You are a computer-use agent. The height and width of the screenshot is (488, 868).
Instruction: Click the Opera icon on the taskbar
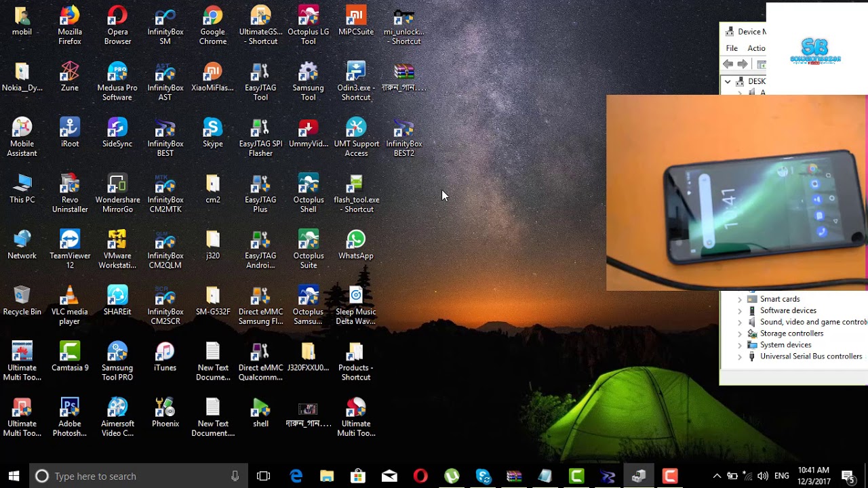pos(420,476)
